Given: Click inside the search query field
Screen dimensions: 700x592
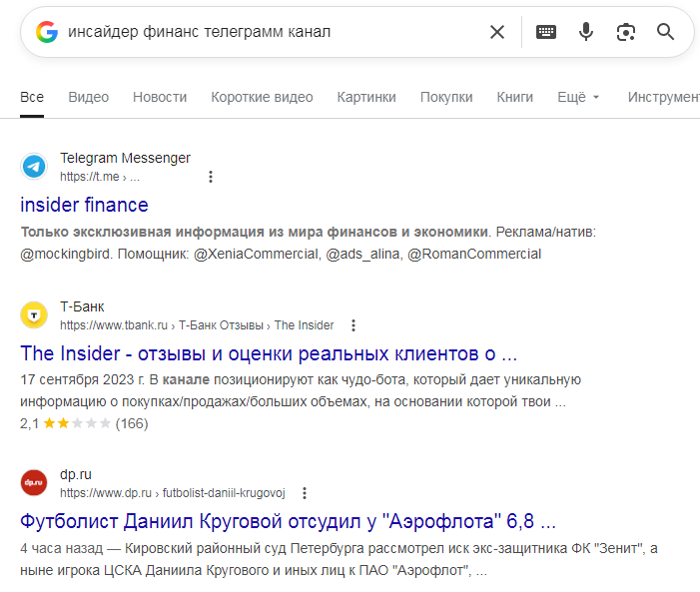Looking at the screenshot, I should click(273, 32).
